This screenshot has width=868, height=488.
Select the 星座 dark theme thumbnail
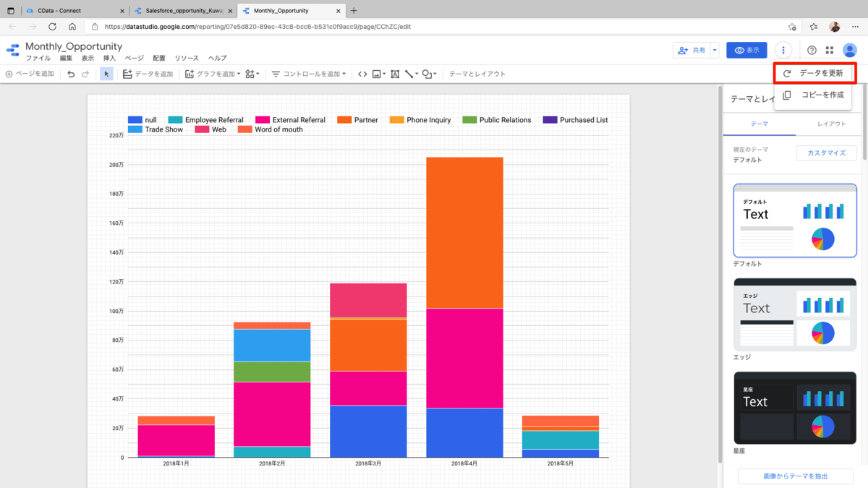795,408
